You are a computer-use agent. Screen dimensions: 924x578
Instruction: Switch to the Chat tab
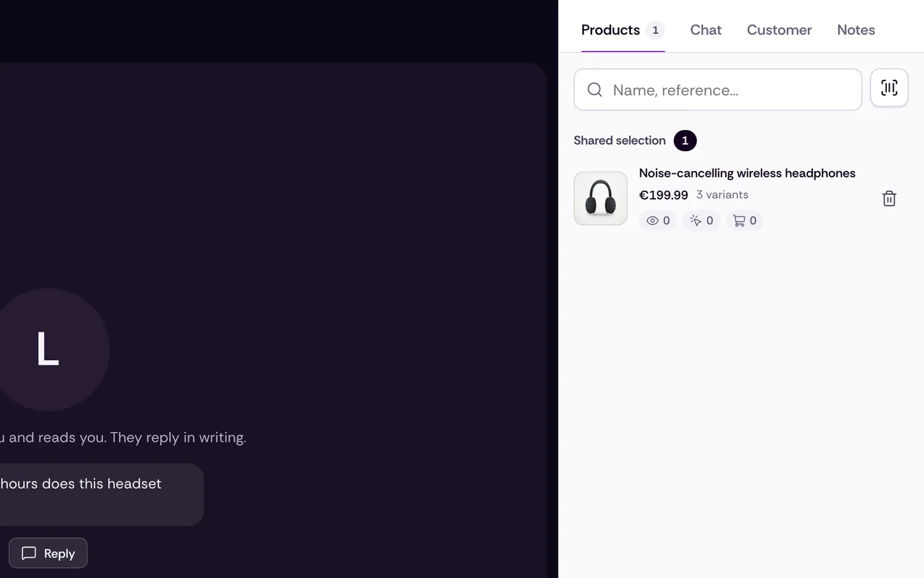[x=706, y=30]
